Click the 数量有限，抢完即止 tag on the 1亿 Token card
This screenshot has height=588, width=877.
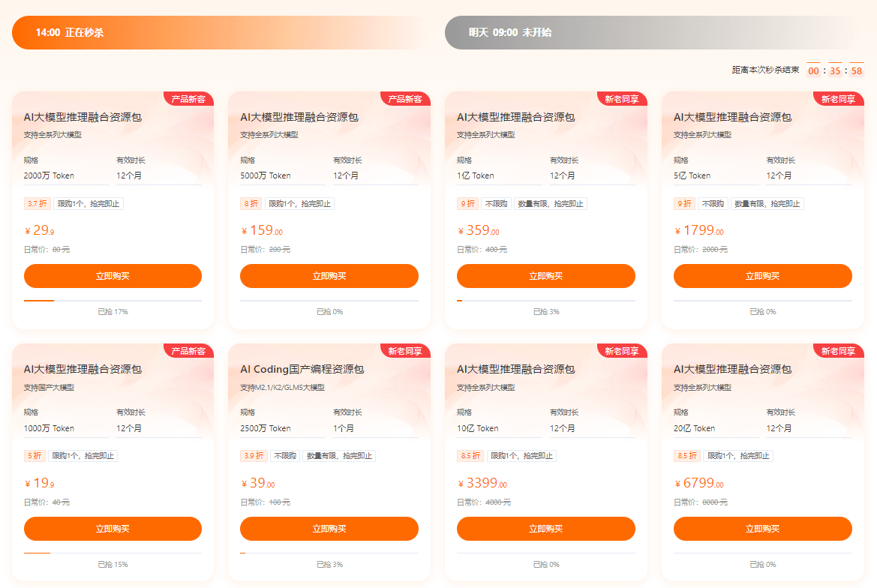coord(551,203)
